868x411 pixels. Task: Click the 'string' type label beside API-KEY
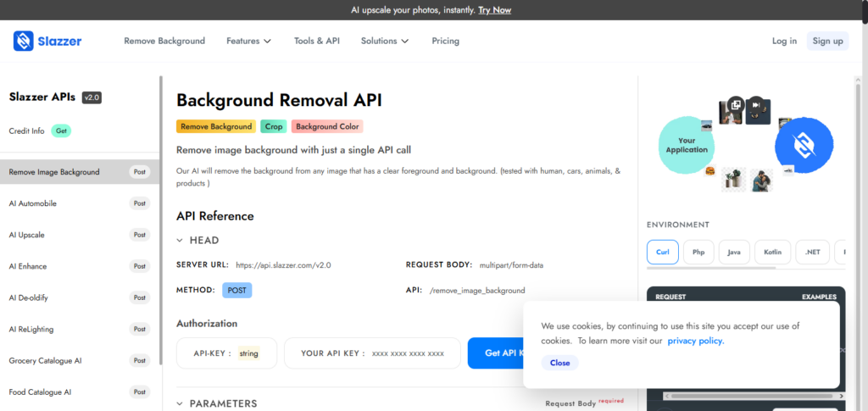tap(249, 353)
